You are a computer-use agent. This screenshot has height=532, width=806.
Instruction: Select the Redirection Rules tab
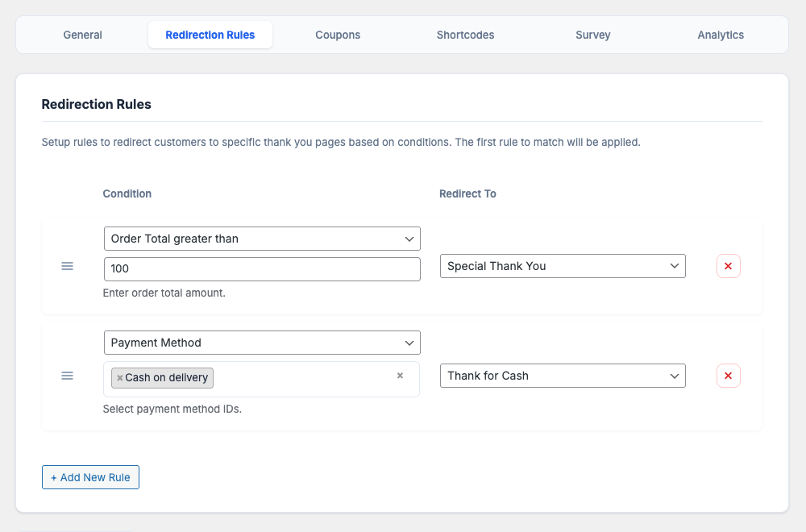pyautogui.click(x=210, y=35)
